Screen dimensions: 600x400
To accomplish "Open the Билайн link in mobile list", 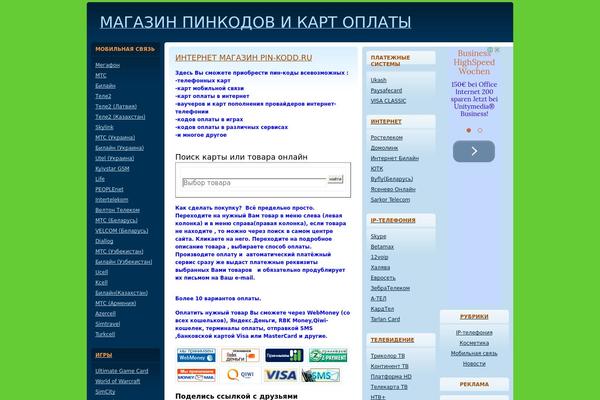I will (105, 86).
